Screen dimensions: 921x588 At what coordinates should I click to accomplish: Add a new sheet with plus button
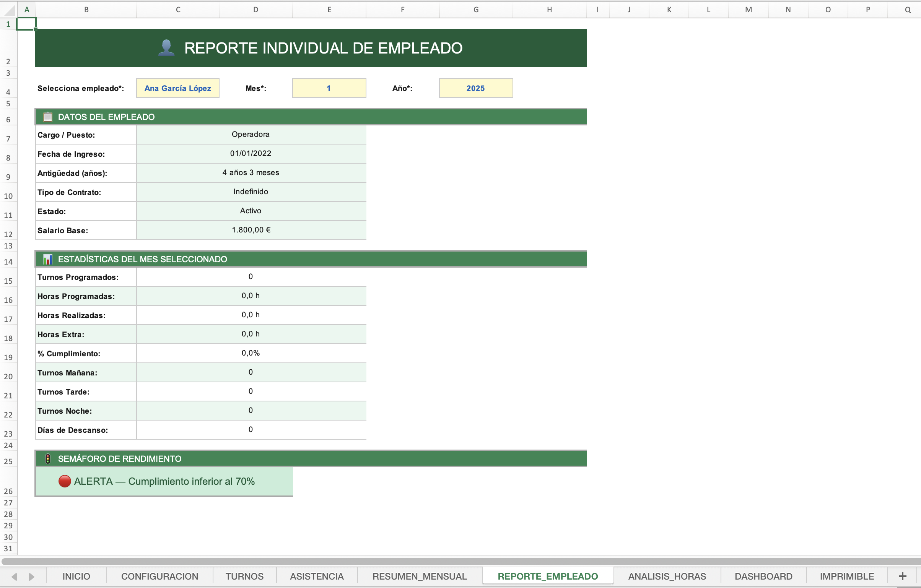point(903,576)
